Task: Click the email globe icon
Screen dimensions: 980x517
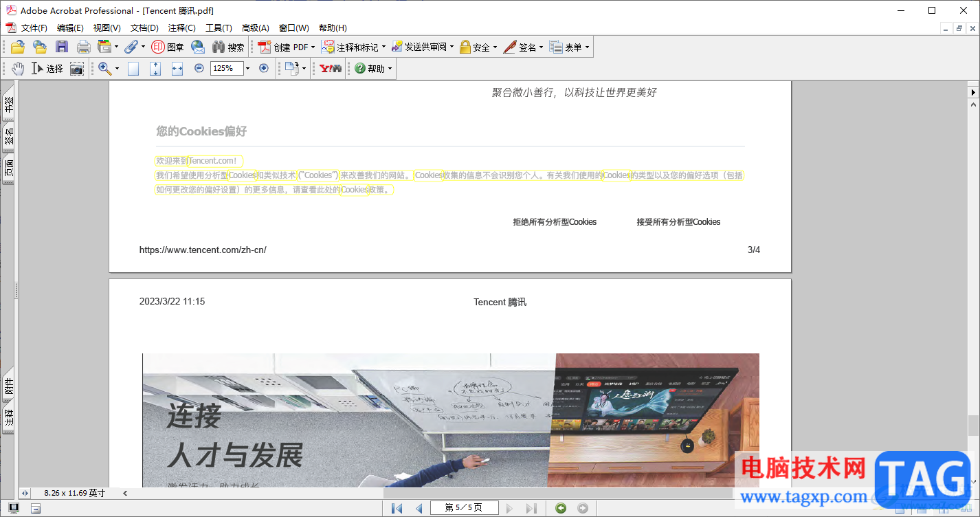Action: pyautogui.click(x=198, y=47)
